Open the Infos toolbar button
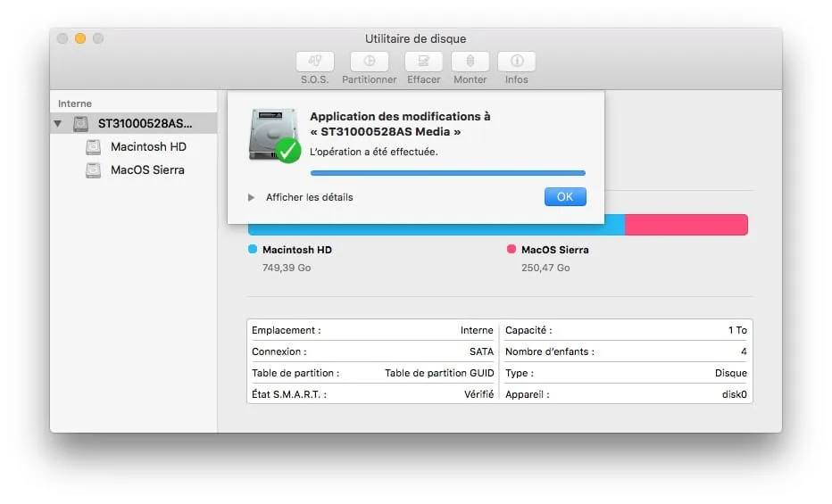This screenshot has height=504, width=832. 517,62
